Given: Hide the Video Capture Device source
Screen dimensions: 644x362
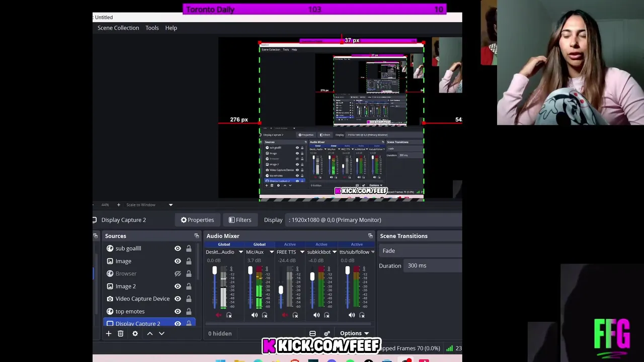Looking at the screenshot, I should [178, 299].
